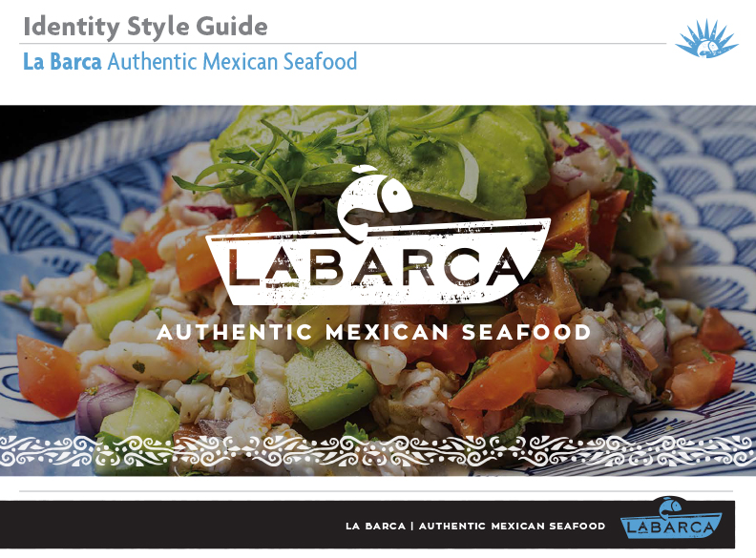Click footer text "AUTHENTIC MEXICAN SEAFOOD"

click(512, 527)
